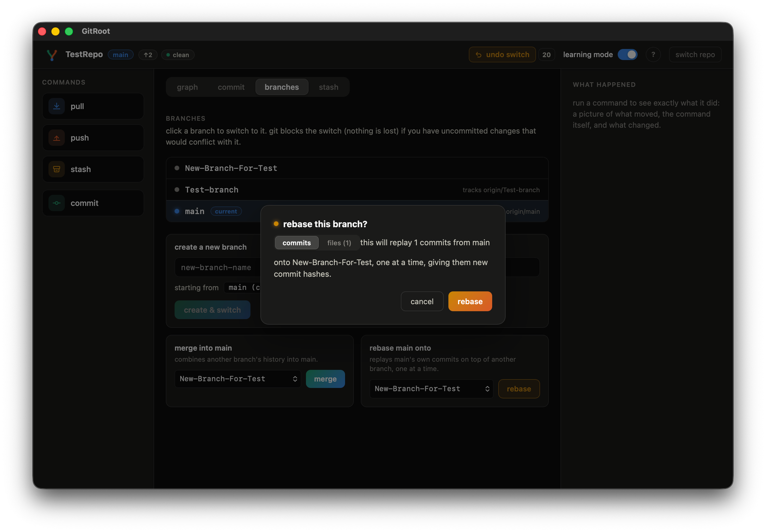Open the question mark help button
766x532 pixels.
point(653,55)
